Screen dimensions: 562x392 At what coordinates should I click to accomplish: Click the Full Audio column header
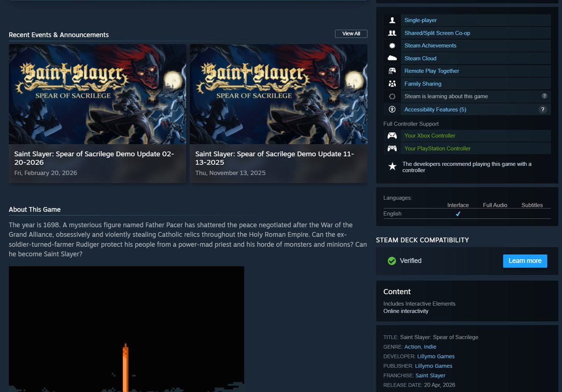click(x=495, y=205)
